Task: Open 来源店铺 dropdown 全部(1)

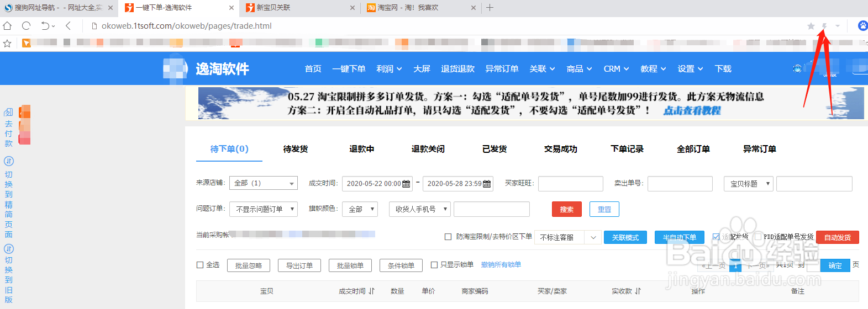Action: coord(264,183)
